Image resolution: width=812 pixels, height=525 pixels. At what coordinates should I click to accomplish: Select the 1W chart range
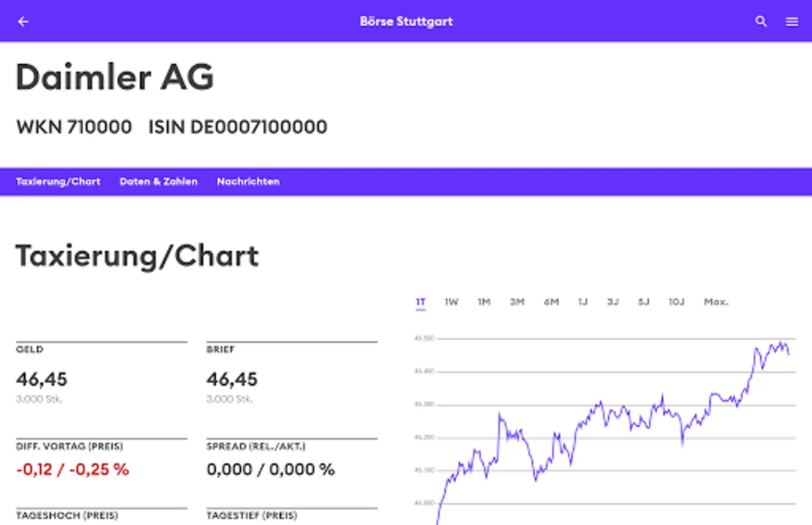452,302
